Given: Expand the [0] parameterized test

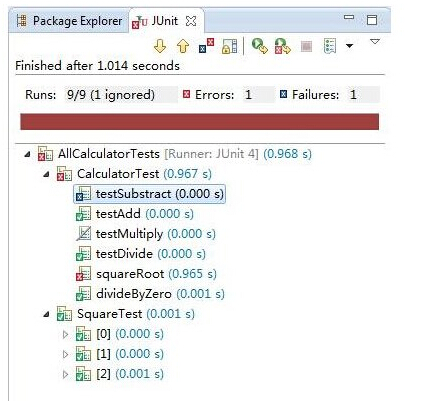Looking at the screenshot, I should pos(66,334).
